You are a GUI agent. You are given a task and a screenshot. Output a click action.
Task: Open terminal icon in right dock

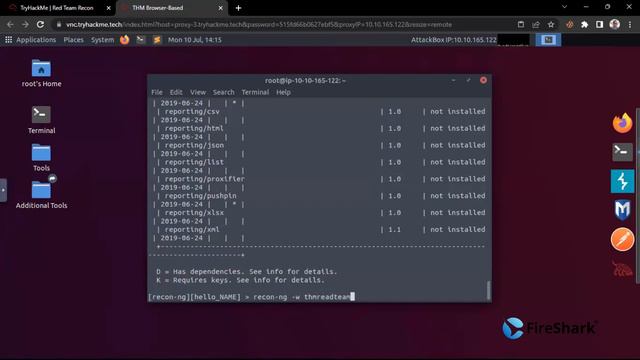point(622,151)
